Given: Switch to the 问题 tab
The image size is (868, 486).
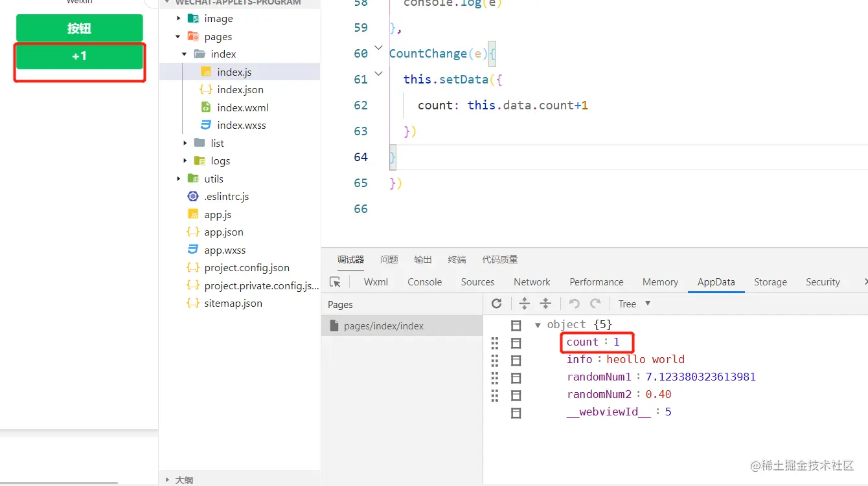Looking at the screenshot, I should point(389,260).
